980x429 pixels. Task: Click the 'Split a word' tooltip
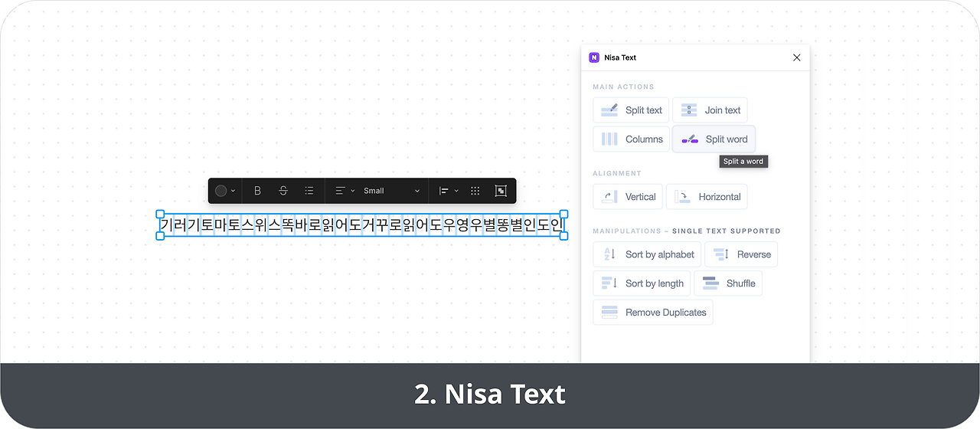click(743, 162)
